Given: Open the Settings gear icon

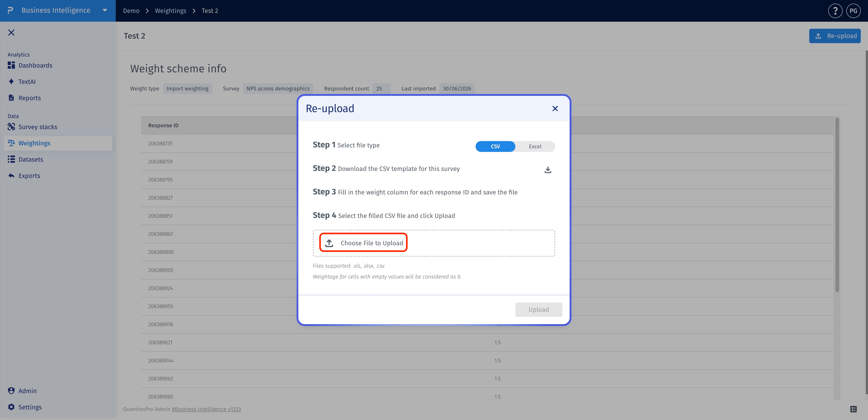Looking at the screenshot, I should pos(11,407).
